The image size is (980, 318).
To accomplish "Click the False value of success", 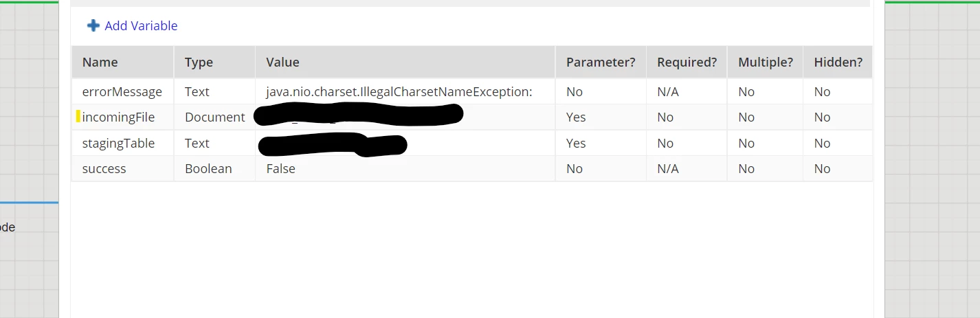I will coord(280,169).
